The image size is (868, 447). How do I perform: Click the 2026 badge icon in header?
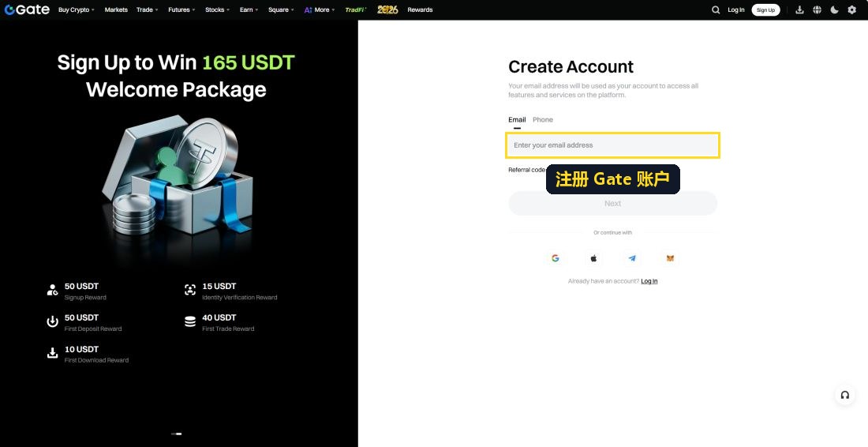(387, 9)
